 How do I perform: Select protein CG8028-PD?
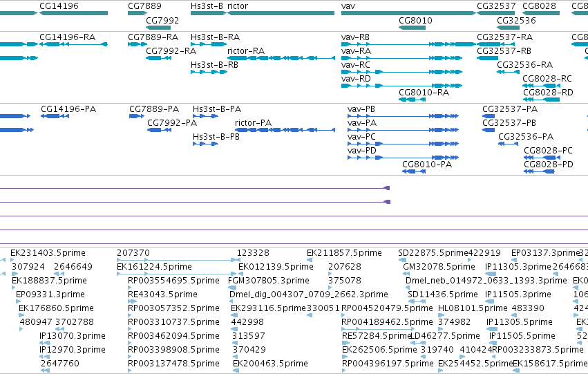(x=549, y=165)
